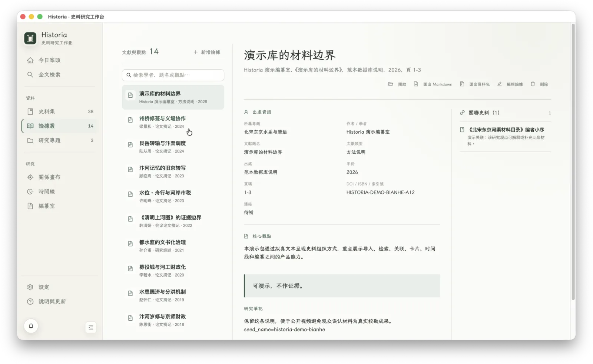Click 匯出 Markdown export action
Viewport: 593px width, 364px height.
[433, 84]
